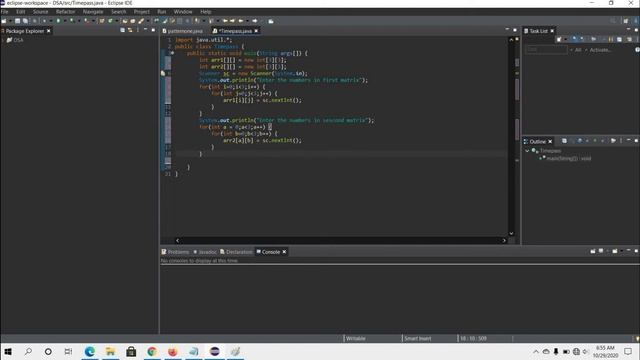Image resolution: width=640 pixels, height=360 pixels.
Task: Open the Run configurations dropdown arrow
Action: click(66, 21)
